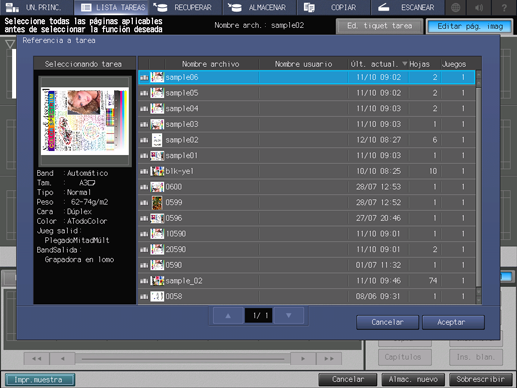Screen dimensions: 517x388
Task: Select the 0058 file name
Action: pyautogui.click(x=174, y=297)
